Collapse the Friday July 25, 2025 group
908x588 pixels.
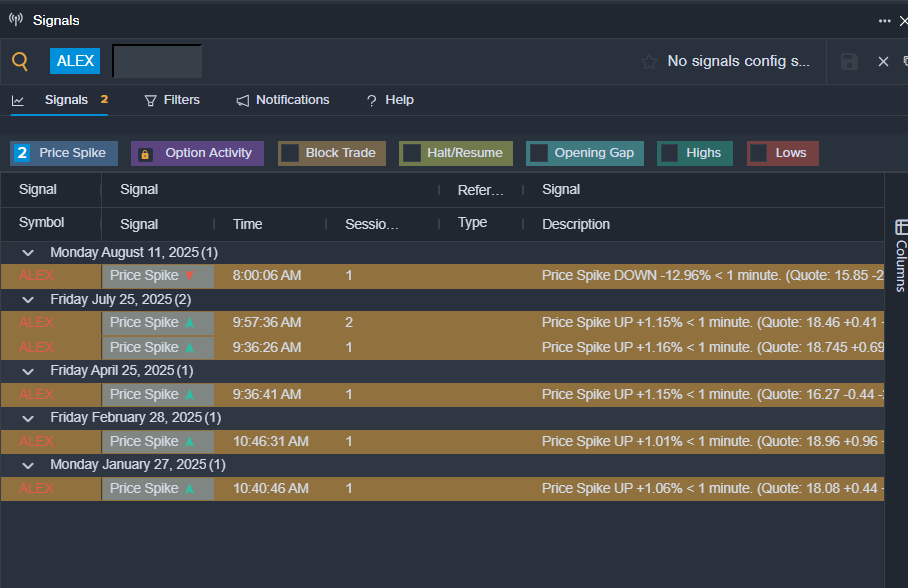pos(28,300)
